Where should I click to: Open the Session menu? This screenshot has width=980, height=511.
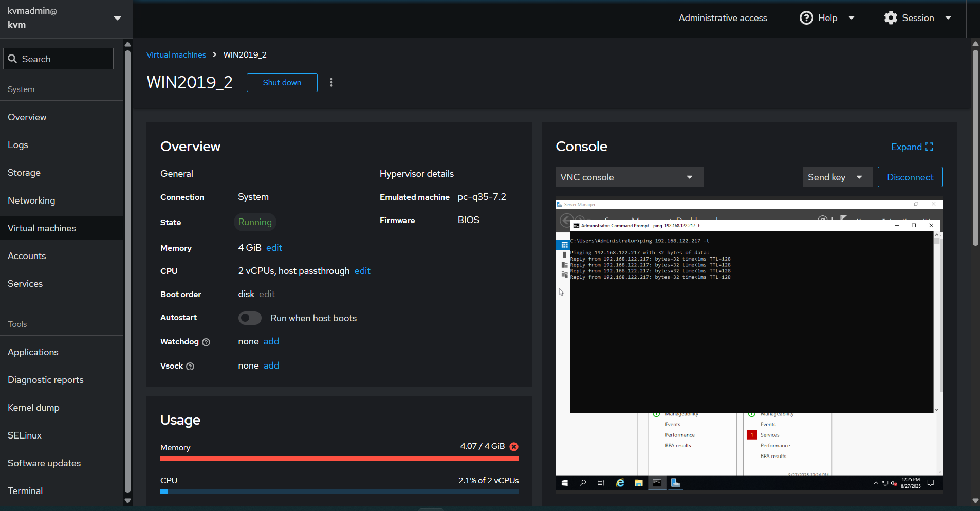click(918, 18)
